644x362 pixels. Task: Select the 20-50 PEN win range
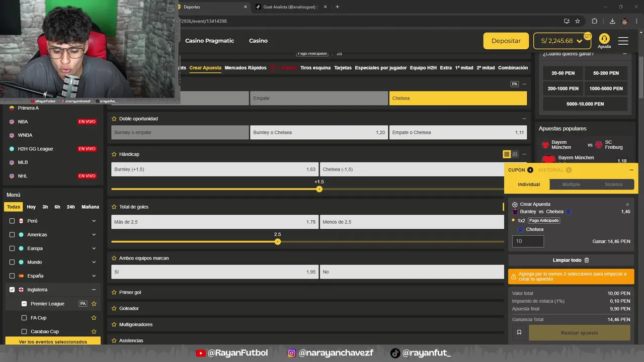tap(563, 73)
